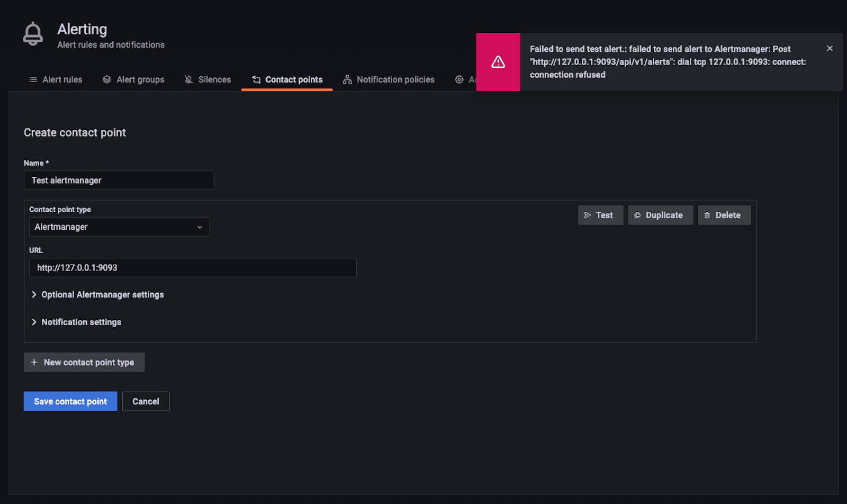Click the Cancel button
This screenshot has height=504, width=847.
point(146,401)
